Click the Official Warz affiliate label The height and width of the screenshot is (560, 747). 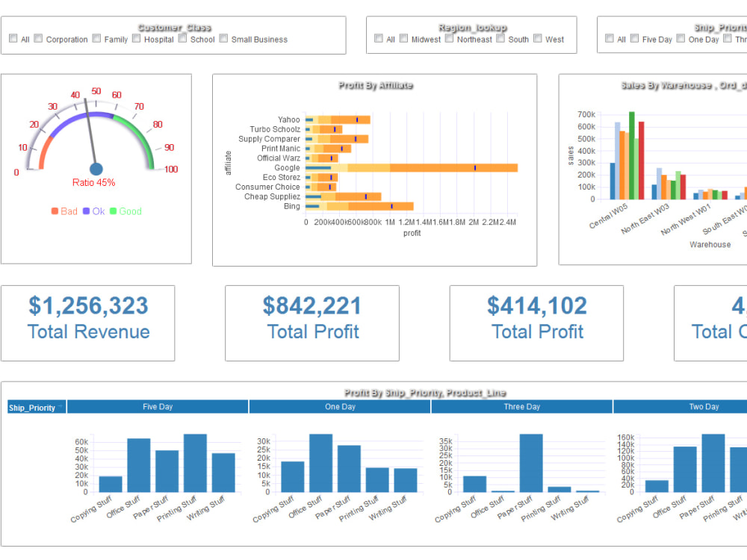tap(279, 158)
